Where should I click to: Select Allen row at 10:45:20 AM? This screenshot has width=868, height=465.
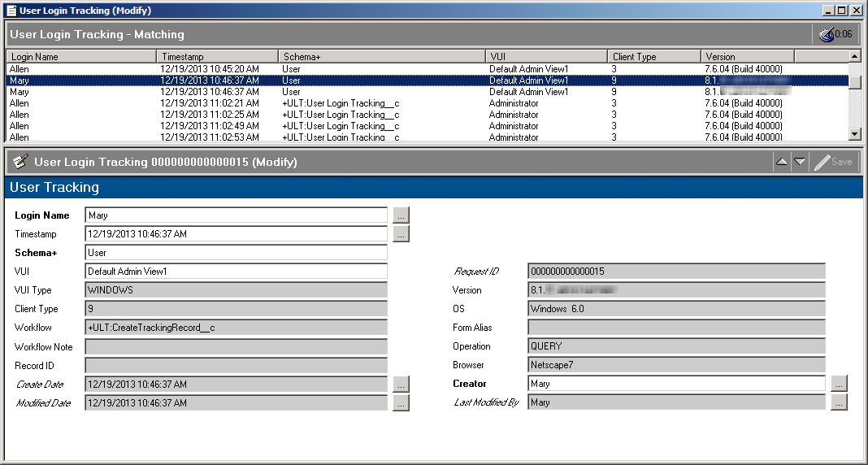point(427,69)
